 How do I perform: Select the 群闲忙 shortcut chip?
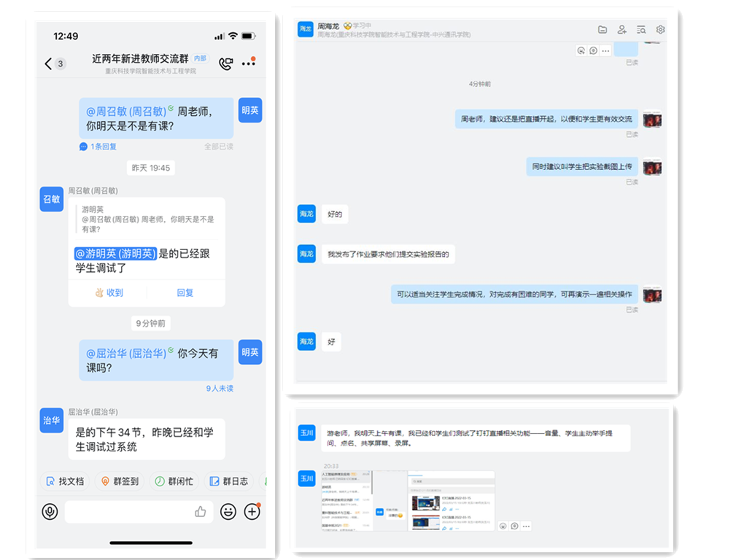coord(174,481)
